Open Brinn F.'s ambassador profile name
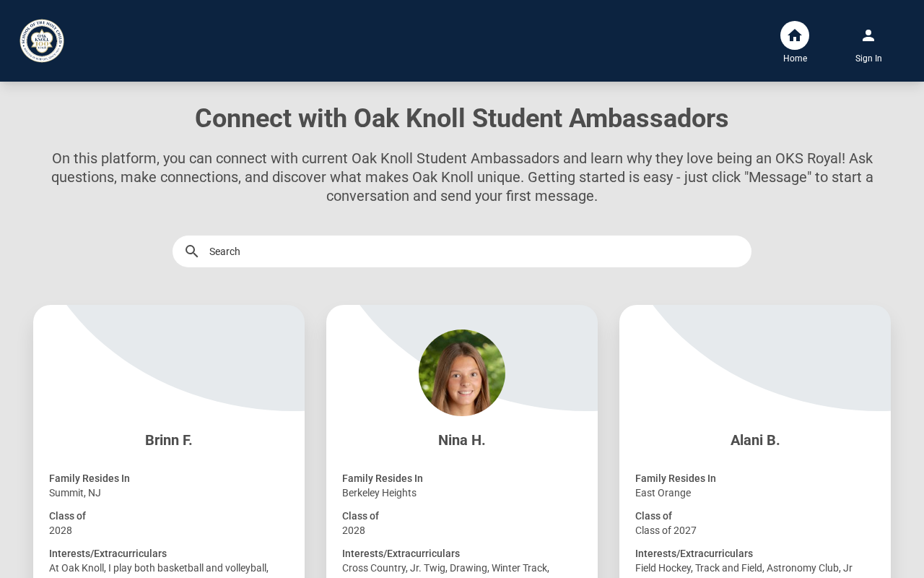924x578 pixels. [x=169, y=440]
